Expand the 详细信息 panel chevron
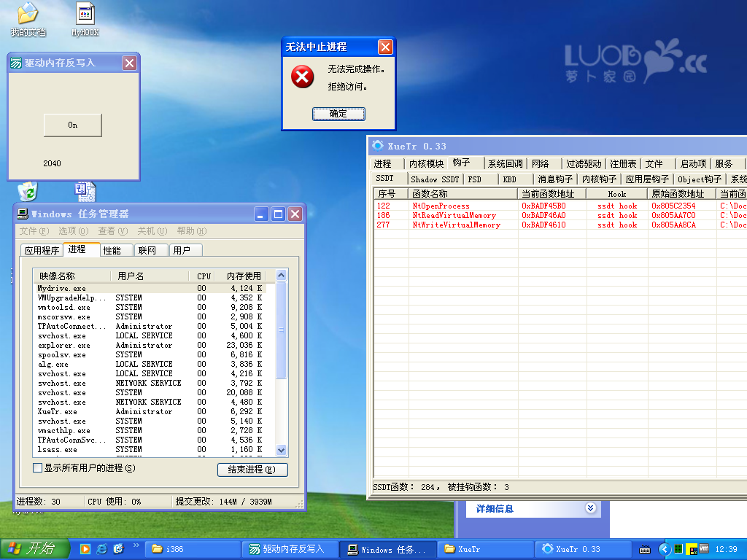 pyautogui.click(x=590, y=508)
